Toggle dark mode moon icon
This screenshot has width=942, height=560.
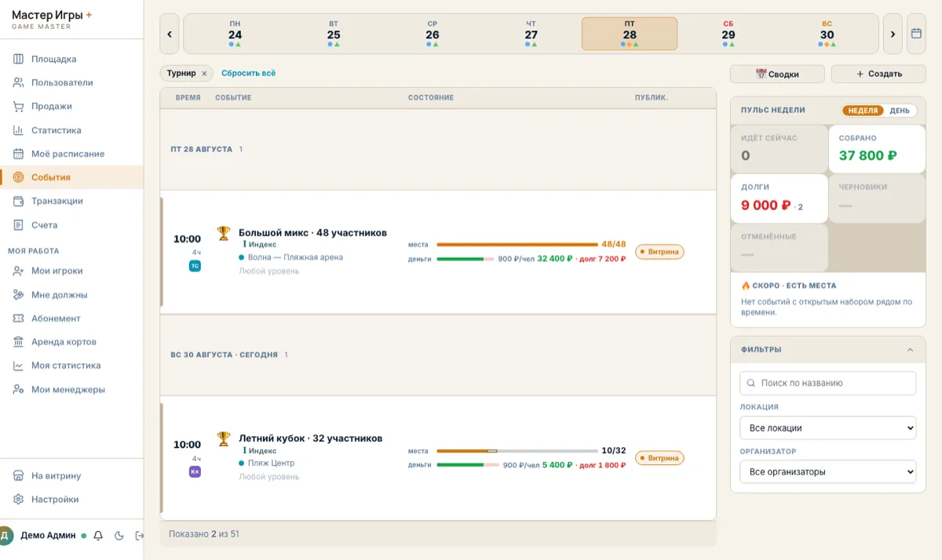(119, 536)
